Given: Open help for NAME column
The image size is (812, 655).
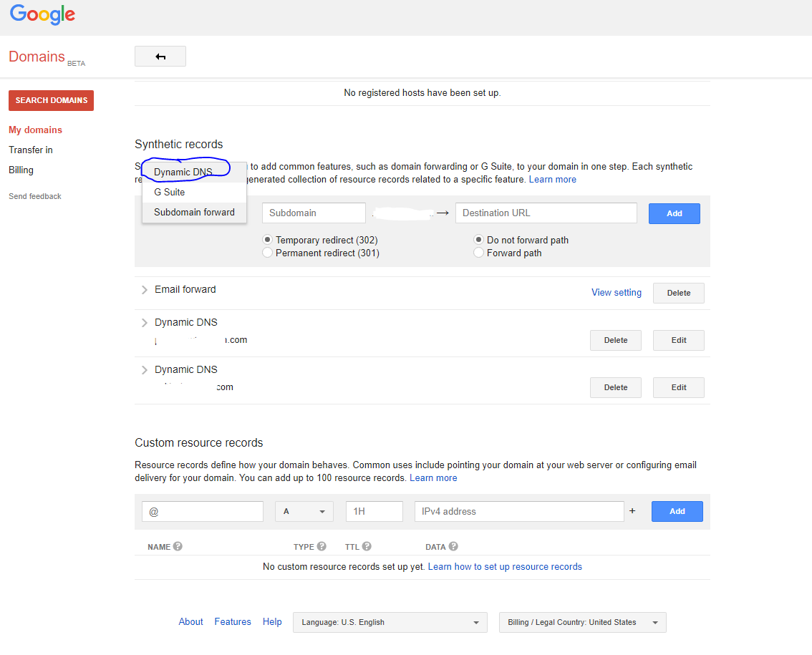Looking at the screenshot, I should [178, 546].
